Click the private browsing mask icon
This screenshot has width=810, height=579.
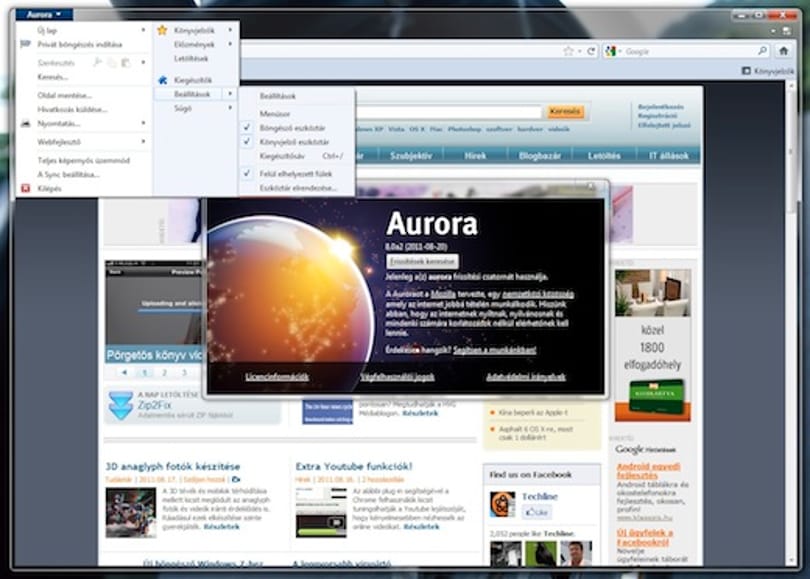tap(25, 44)
